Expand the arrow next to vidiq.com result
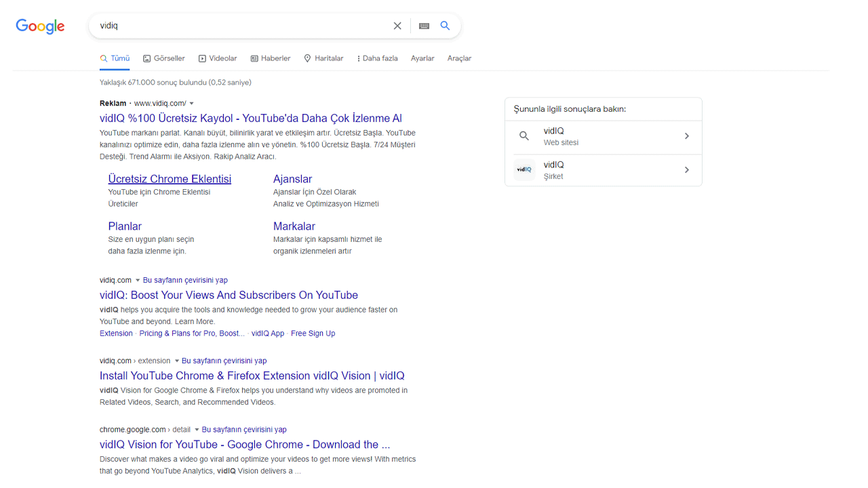The image size is (868, 488). click(138, 280)
